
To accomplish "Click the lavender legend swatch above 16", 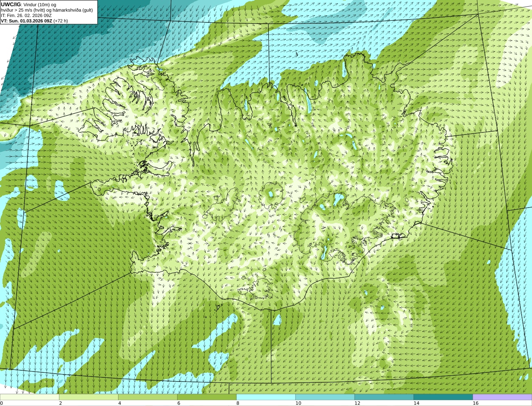I will tap(502, 397).
